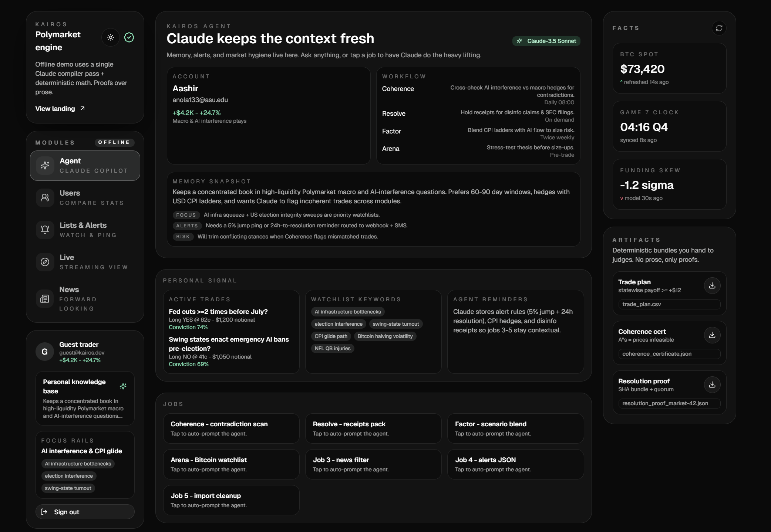Open the News forward looking module
Screen dimensions: 771x532
(85, 299)
